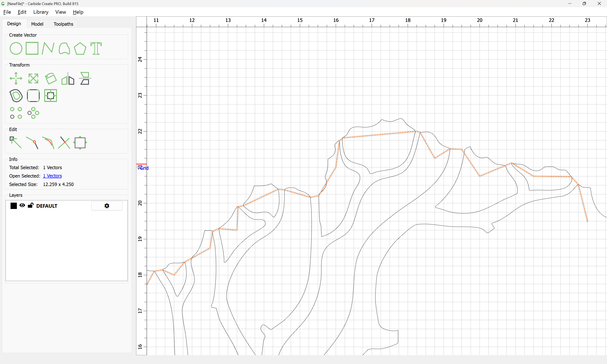Click the Mirror/Flip icon
Image resolution: width=607 pixels, height=364 pixels.
(68, 79)
